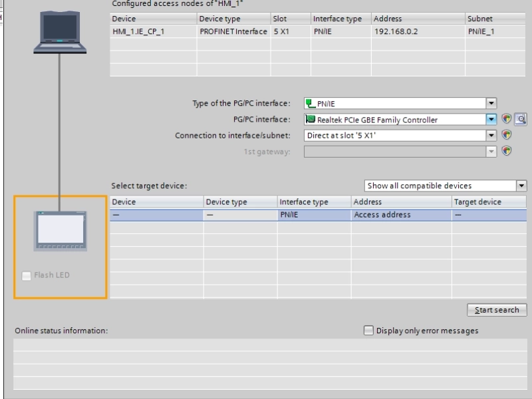The height and width of the screenshot is (399, 532).
Task: Click the green PN/IE network icon
Action: (x=310, y=104)
